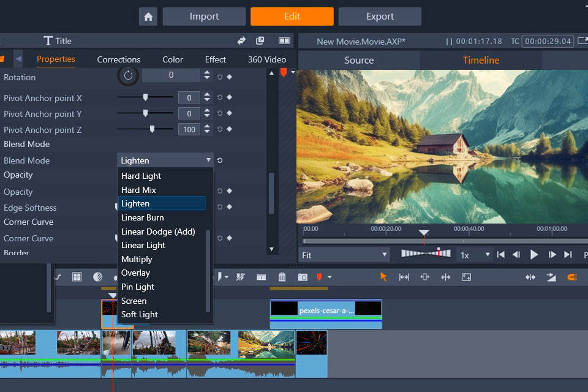This screenshot has height=392, width=588.
Task: Go to the Home screen icon
Action: click(148, 17)
